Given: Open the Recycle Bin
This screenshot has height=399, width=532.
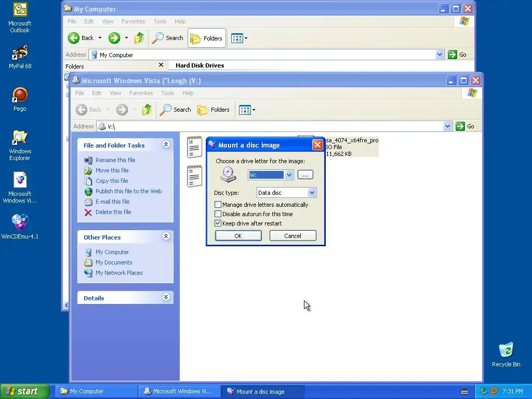Looking at the screenshot, I should coord(506,354).
